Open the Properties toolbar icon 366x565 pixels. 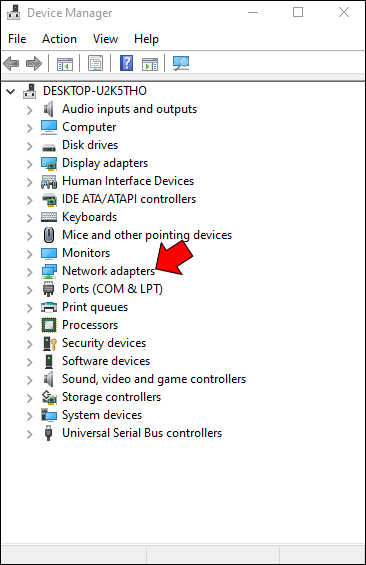click(x=95, y=63)
